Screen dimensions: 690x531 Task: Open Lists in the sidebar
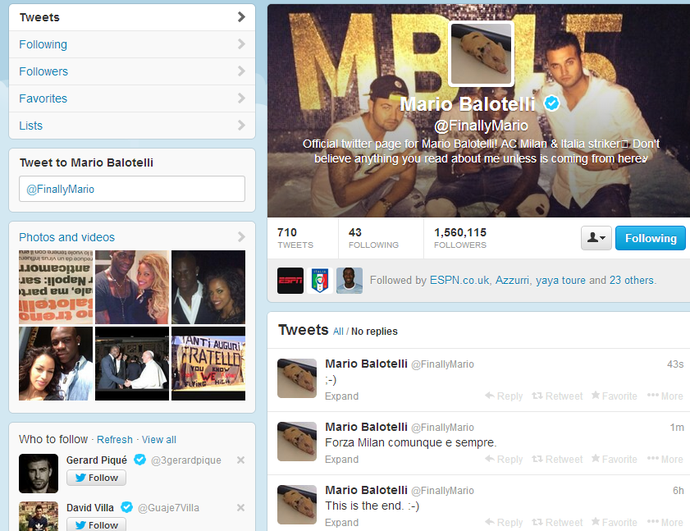point(132,125)
